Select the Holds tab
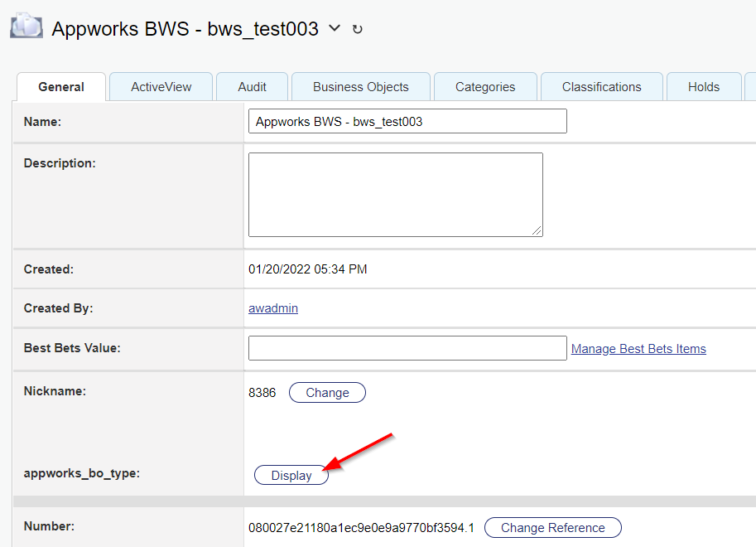This screenshot has height=547, width=756. click(703, 87)
